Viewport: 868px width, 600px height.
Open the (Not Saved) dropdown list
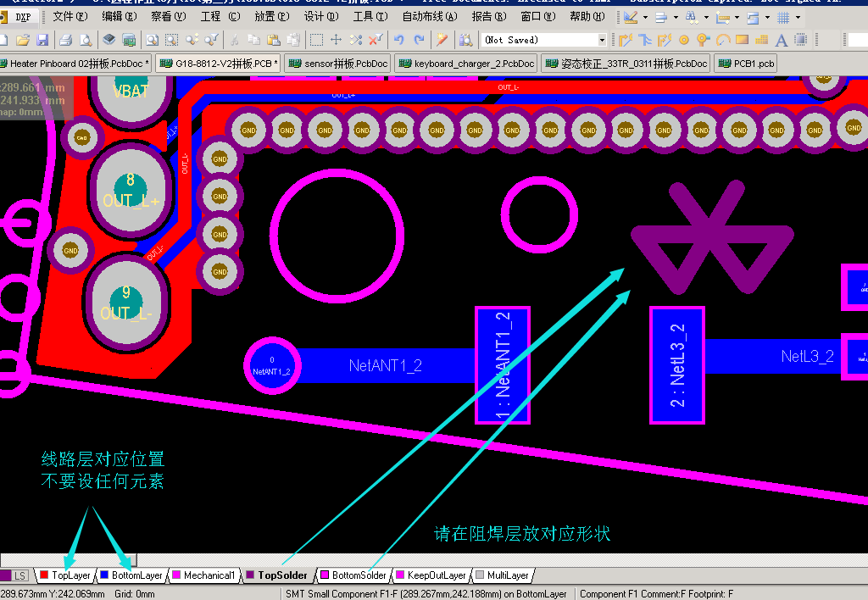[x=602, y=40]
